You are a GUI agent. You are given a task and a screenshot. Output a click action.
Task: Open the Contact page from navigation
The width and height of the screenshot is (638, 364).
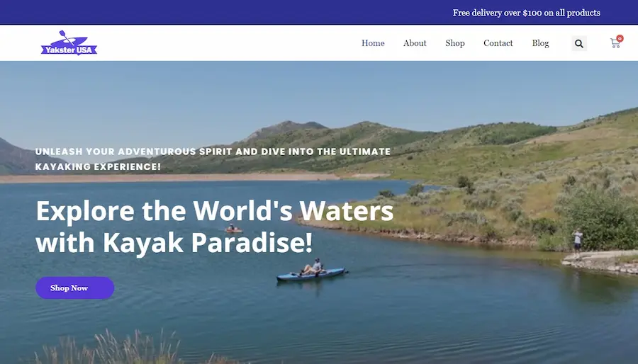(x=498, y=43)
